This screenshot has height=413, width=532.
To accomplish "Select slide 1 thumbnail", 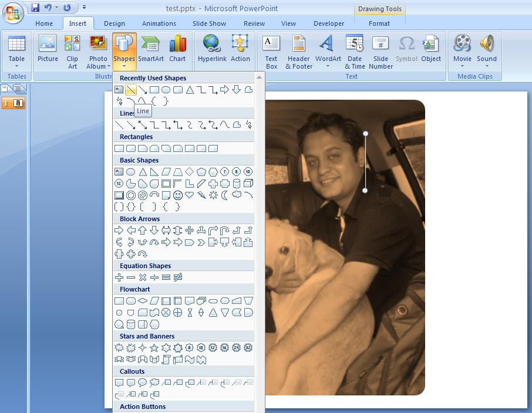I will (14, 103).
